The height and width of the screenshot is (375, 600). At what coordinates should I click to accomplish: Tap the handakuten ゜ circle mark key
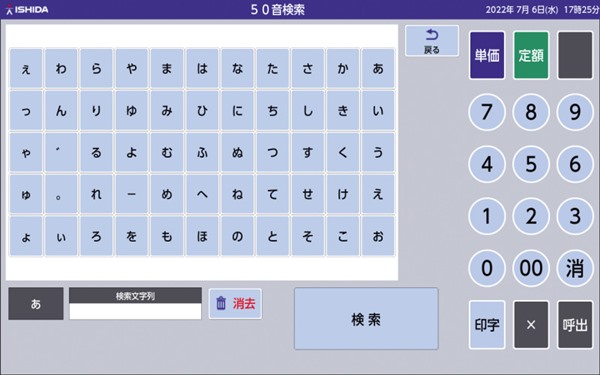[61, 194]
